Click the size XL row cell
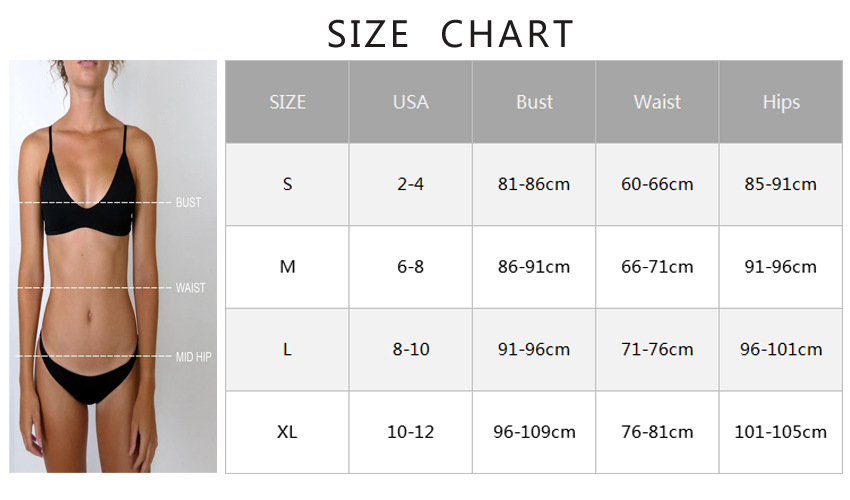The image size is (850, 500). coord(287,432)
